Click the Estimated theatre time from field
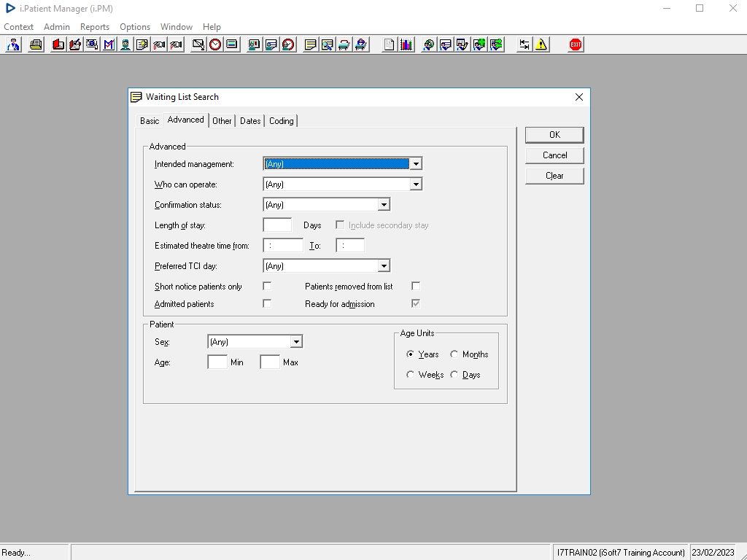This screenshot has width=747, height=560. click(x=283, y=246)
